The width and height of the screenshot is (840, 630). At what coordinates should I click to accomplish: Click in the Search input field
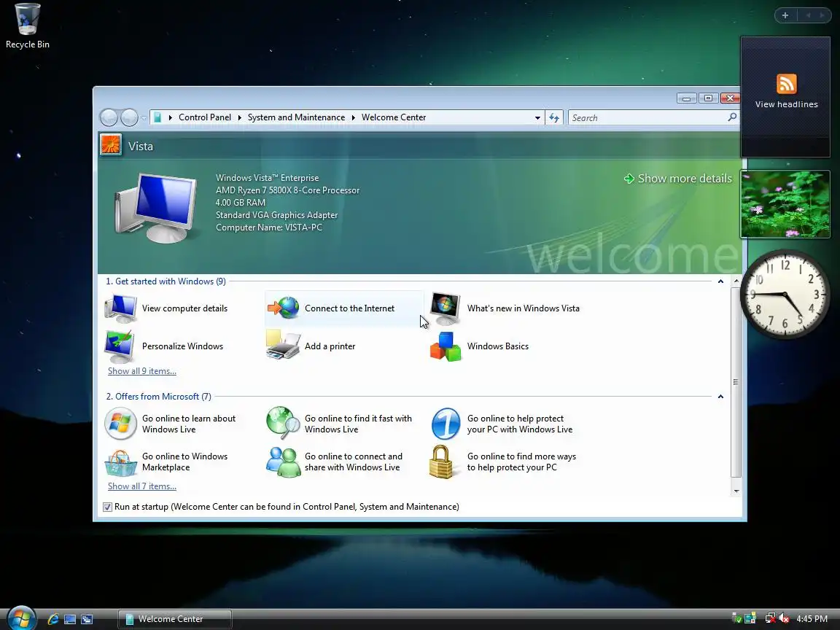coord(647,118)
